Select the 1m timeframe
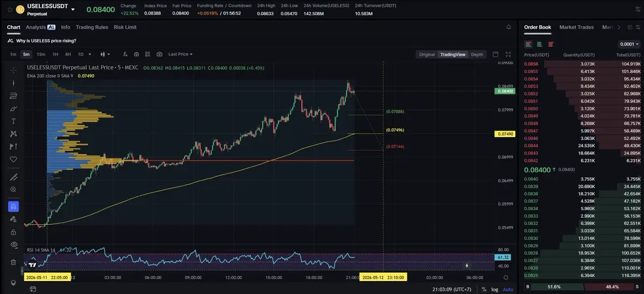The width and height of the screenshot is (644, 294). pyautogui.click(x=13, y=54)
